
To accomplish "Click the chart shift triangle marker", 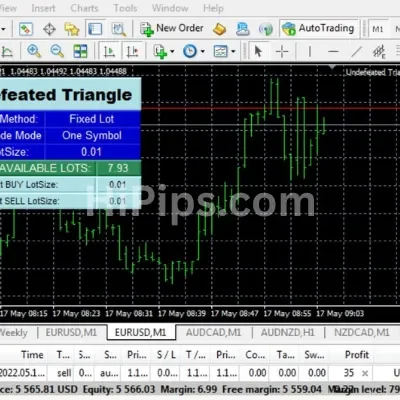I will pyautogui.click(x=332, y=67).
